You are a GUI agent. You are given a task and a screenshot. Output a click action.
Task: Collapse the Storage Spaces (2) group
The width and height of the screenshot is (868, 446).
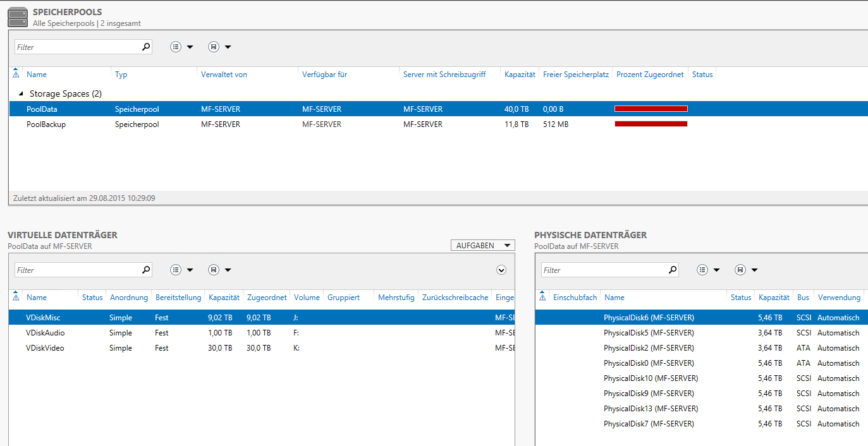point(21,93)
